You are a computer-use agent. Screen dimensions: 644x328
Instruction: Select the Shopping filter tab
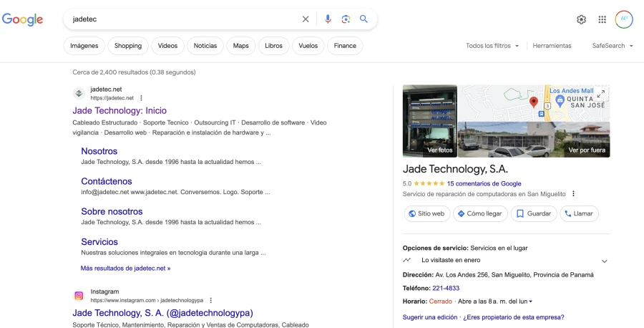pyautogui.click(x=128, y=46)
